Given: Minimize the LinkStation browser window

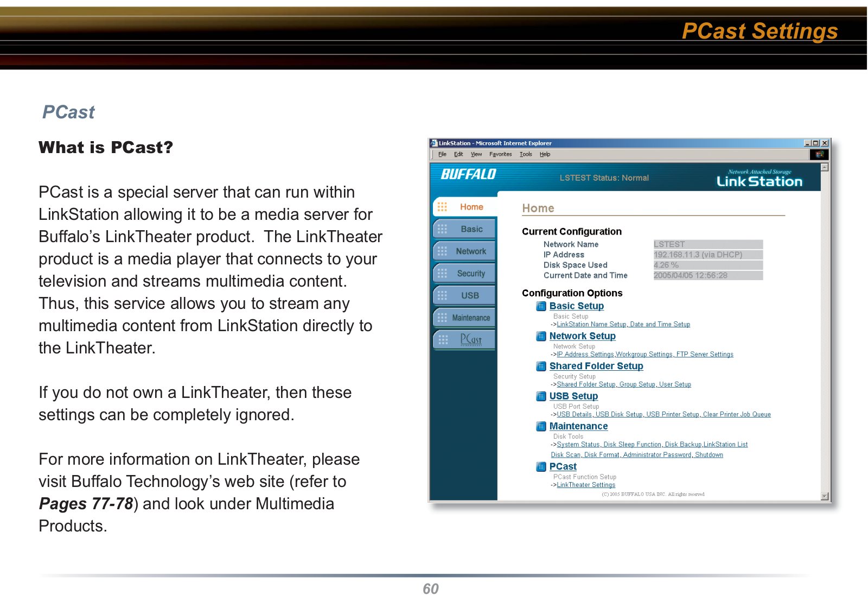Looking at the screenshot, I should (807, 143).
